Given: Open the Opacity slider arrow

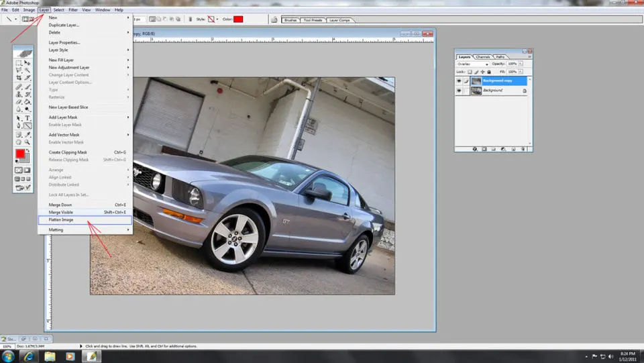Looking at the screenshot, I should pos(521,64).
